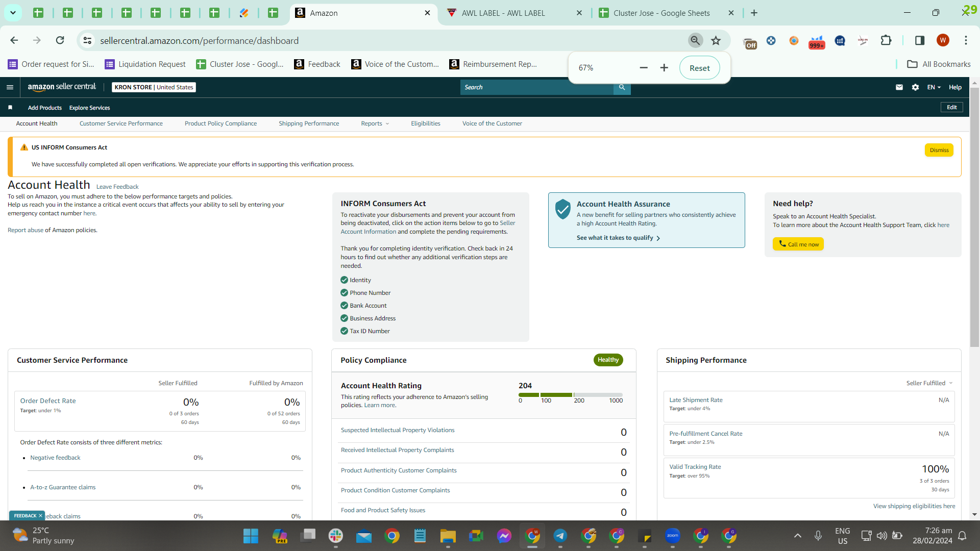Open Shipping Performance tab
Screen dimensions: 980x551
[x=309, y=123]
